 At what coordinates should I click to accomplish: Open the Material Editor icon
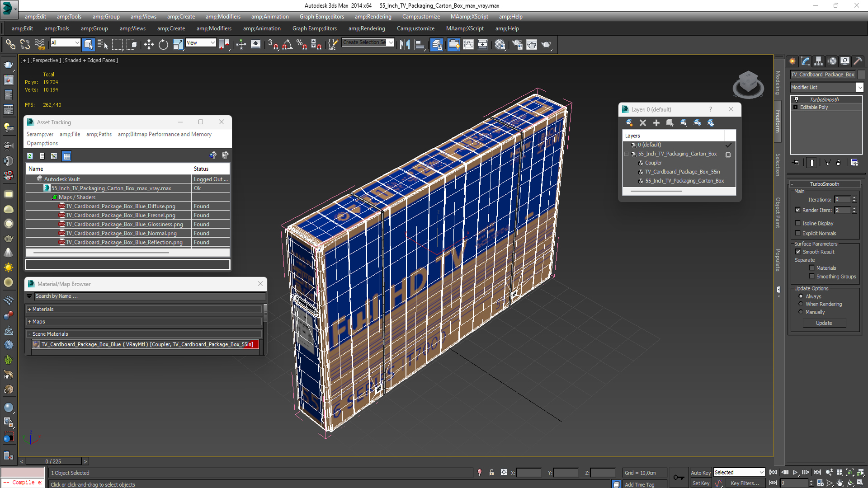coord(500,44)
